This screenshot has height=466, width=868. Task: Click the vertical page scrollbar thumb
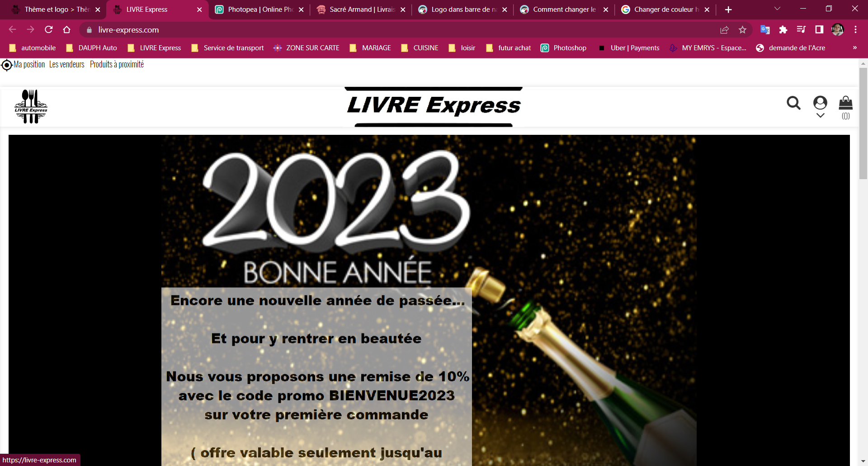click(x=863, y=124)
